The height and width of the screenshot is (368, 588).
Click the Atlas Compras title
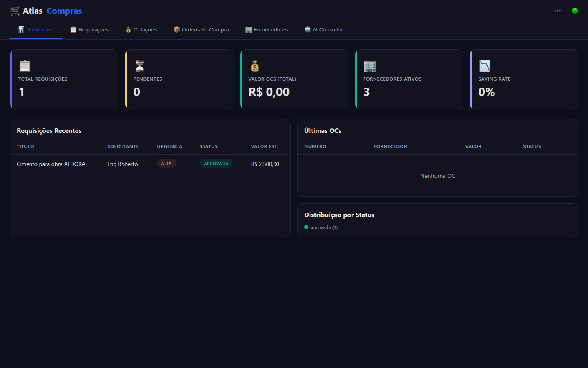point(52,11)
